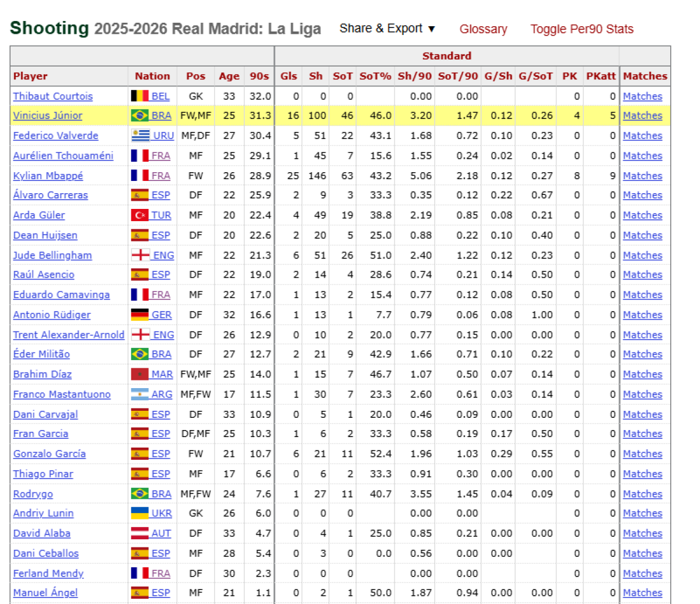Click the Spain flag beside Dani Carvajal
Screen dimensions: 700x604
(140, 414)
